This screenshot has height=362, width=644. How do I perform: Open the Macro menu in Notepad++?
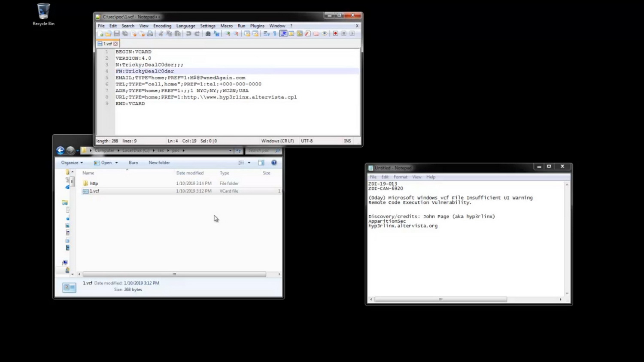(x=226, y=26)
